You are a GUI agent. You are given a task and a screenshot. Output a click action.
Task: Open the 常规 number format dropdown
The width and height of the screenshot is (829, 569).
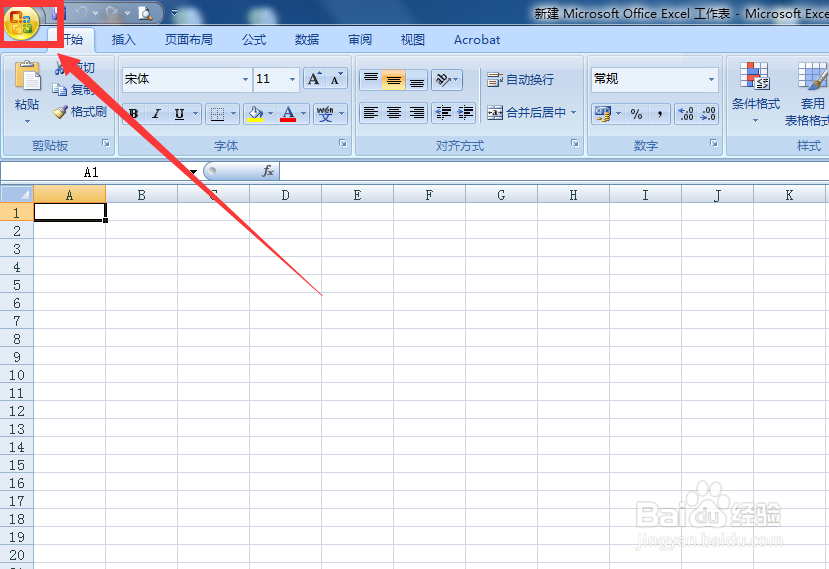pos(711,79)
